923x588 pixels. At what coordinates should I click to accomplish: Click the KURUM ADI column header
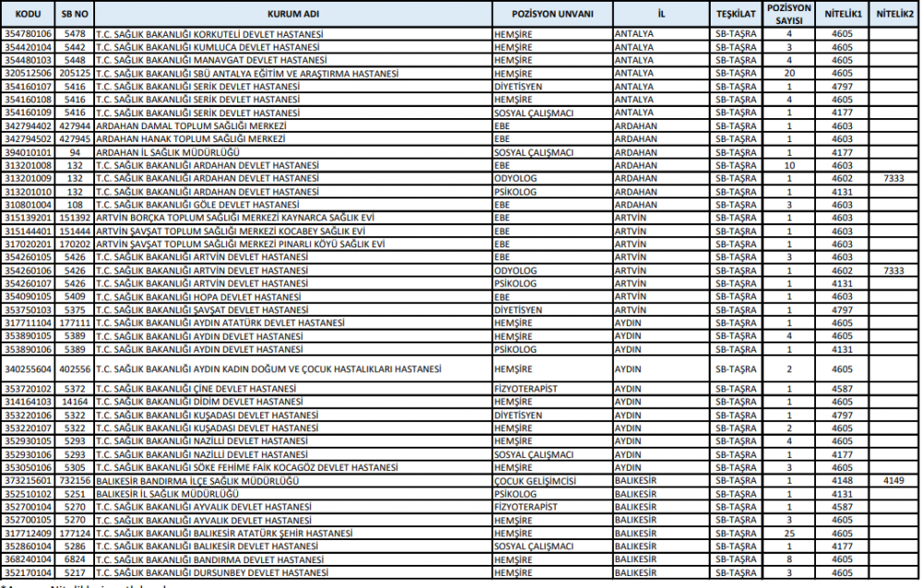coord(294,14)
